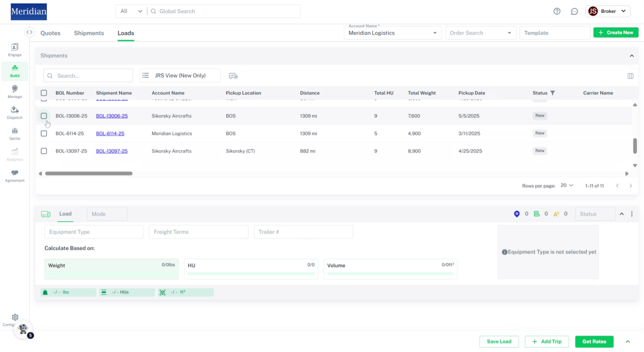Click the column chooser icon
The image size is (644, 352).
point(630,76)
